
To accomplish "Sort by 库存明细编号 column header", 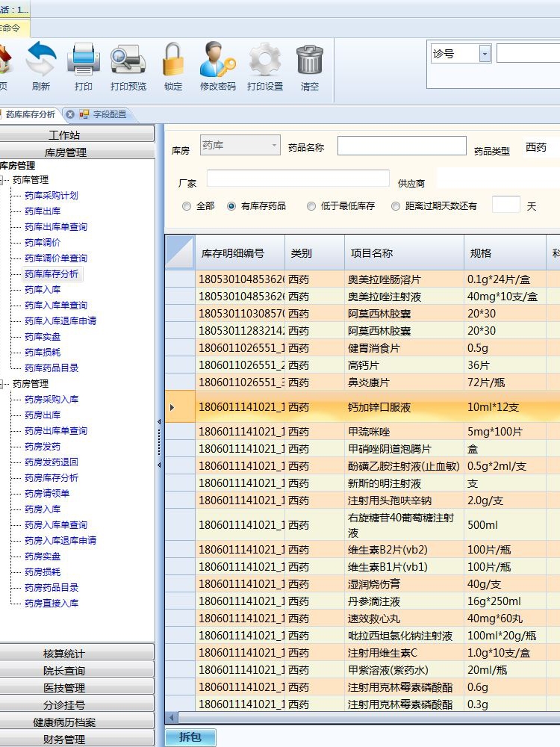I will pyautogui.click(x=240, y=253).
